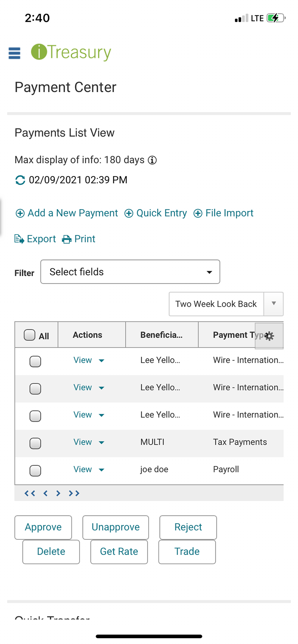Expand View actions arrow for joe doe
298x644 pixels.
click(x=102, y=470)
